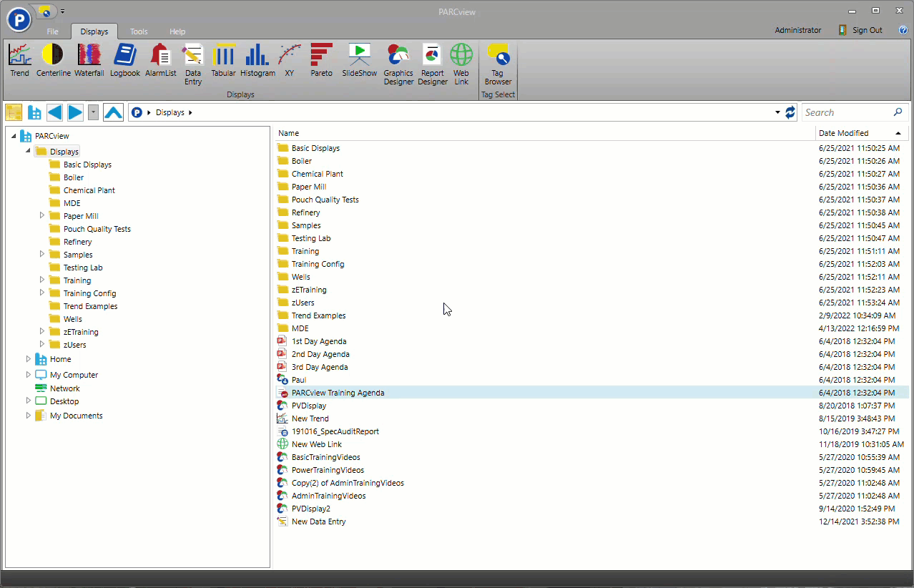Screen dimensions: 914x588
Task: Select the Paul item in file list
Action: click(x=298, y=380)
